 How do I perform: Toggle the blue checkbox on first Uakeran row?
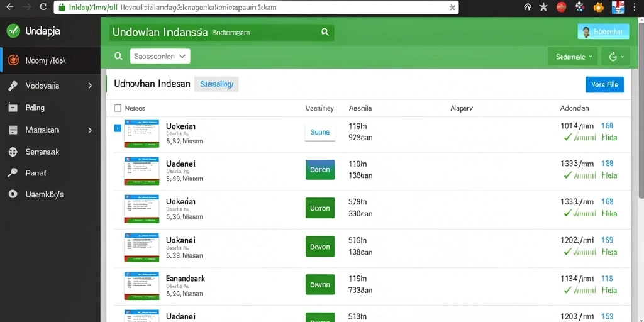[117, 128]
